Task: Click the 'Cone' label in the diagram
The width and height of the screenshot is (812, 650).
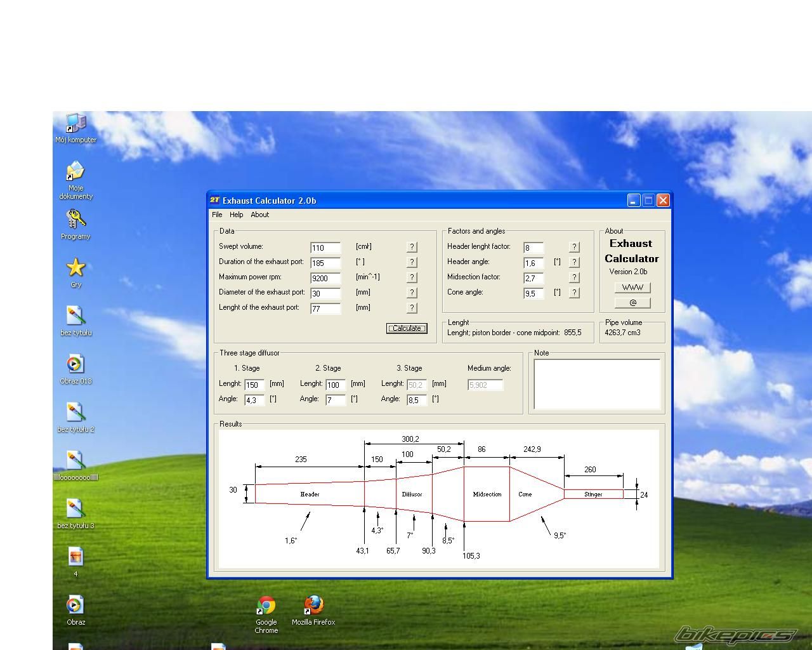Action: click(525, 494)
